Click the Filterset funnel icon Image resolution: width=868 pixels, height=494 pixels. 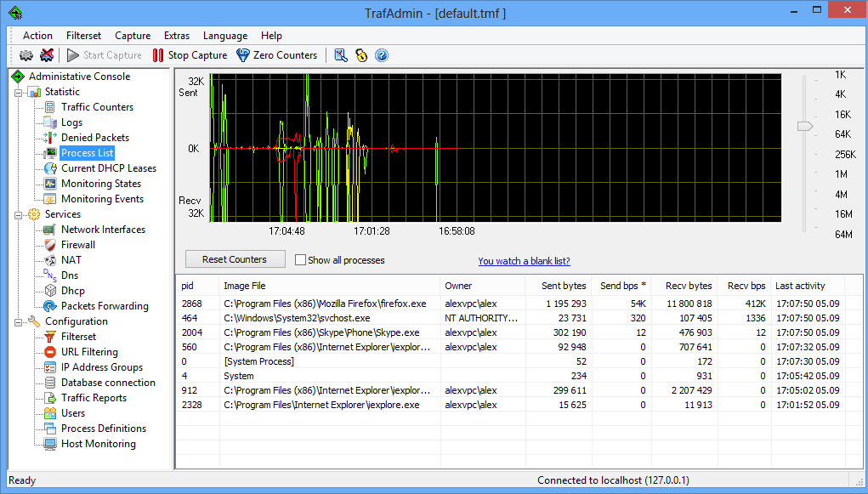click(x=50, y=337)
